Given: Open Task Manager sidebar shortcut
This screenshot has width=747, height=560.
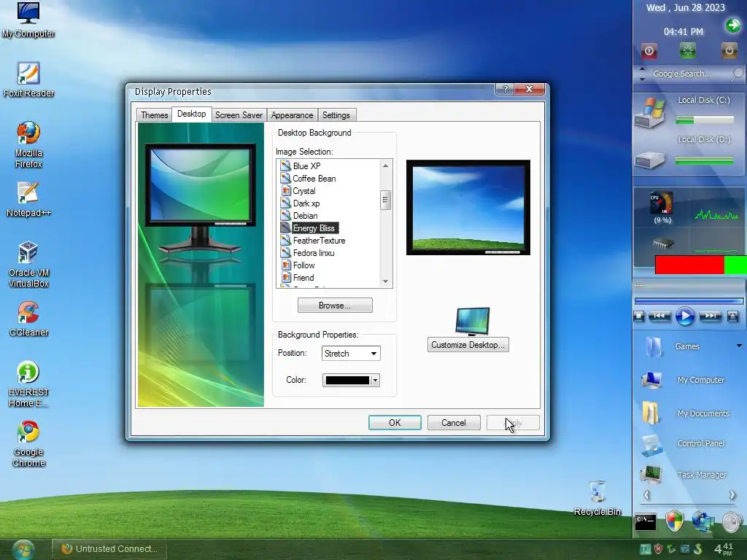Looking at the screenshot, I should tap(684, 474).
